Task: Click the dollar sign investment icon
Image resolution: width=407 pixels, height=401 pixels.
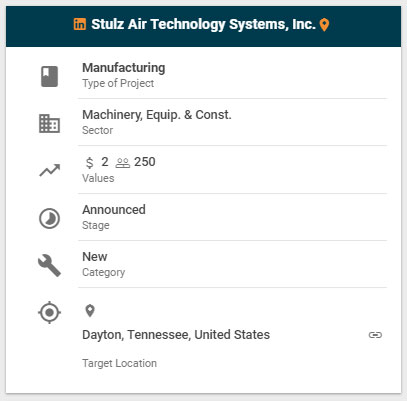Action: click(x=89, y=163)
